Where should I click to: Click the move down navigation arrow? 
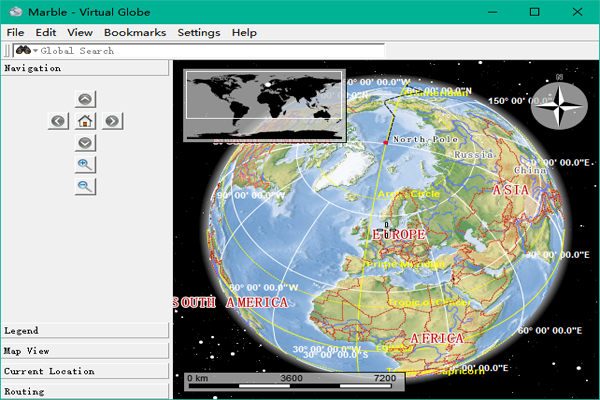[x=85, y=143]
